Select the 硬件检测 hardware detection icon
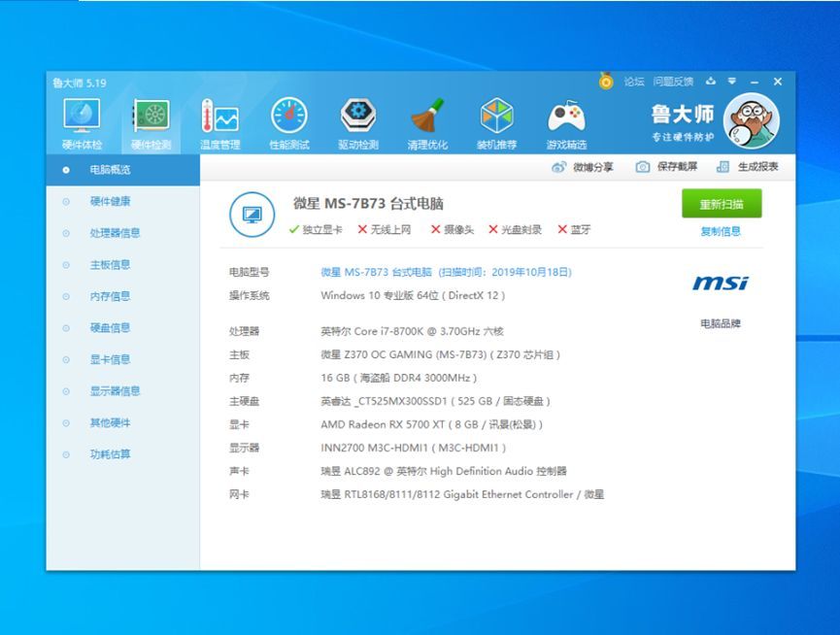Image resolution: width=840 pixels, height=635 pixels. pos(151,123)
